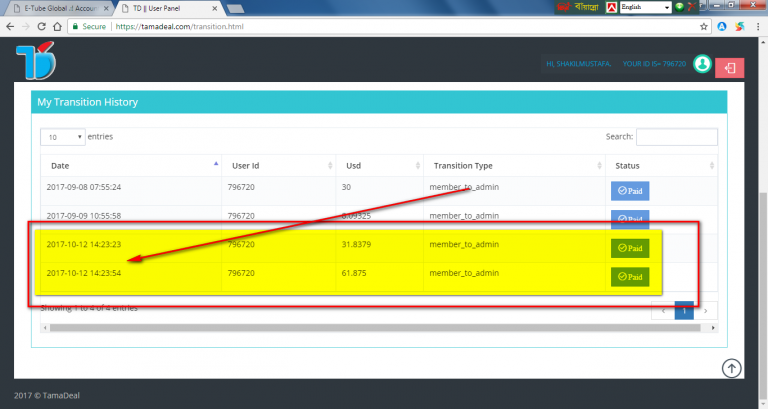768x409 pixels.
Task: Click page 1 pagination button
Action: click(685, 311)
